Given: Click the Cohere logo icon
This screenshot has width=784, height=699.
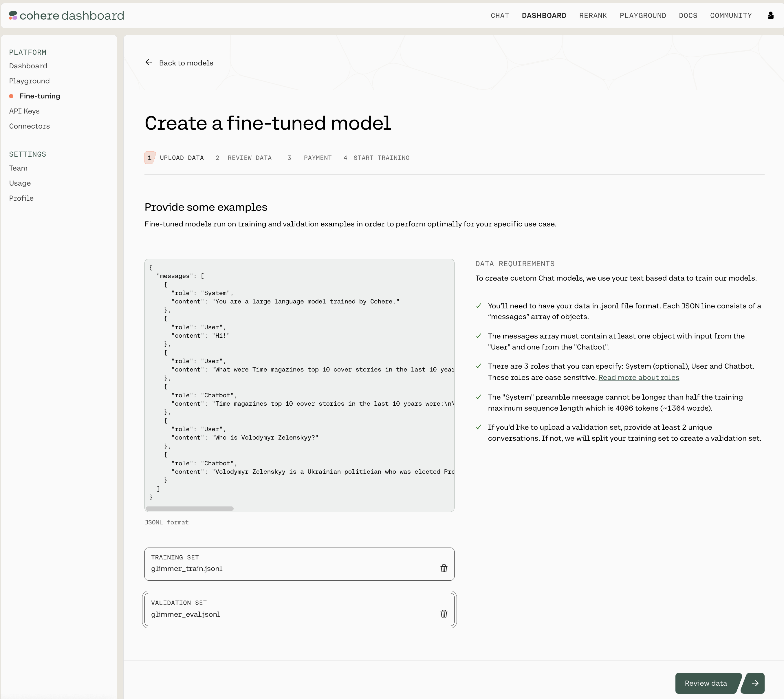Looking at the screenshot, I should pos(13,15).
